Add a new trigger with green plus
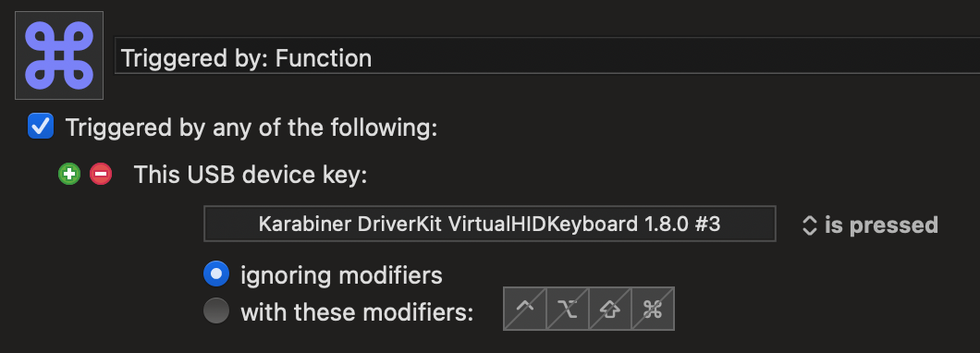980x353 pixels. tap(69, 175)
